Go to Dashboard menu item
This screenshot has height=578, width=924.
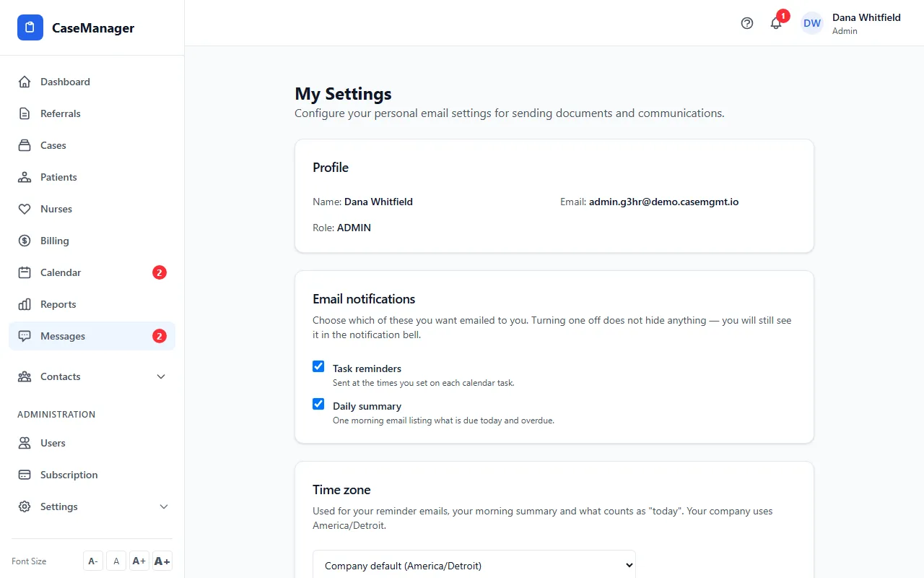click(x=92, y=82)
